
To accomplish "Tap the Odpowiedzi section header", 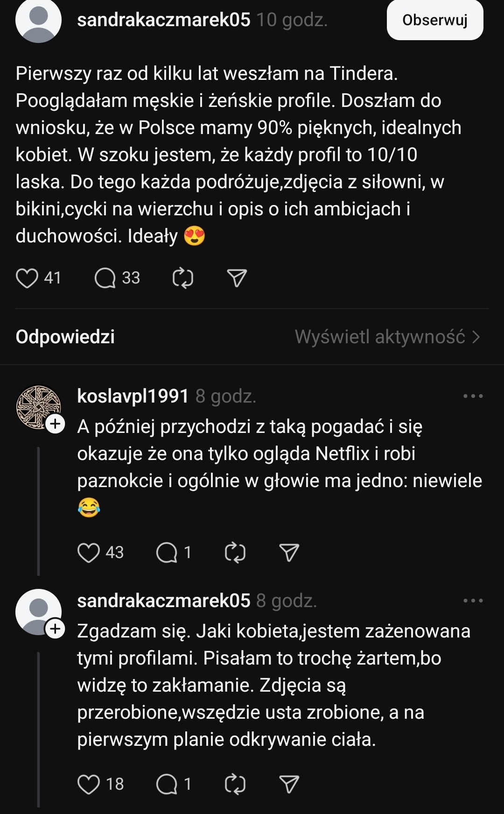I will coord(65,337).
